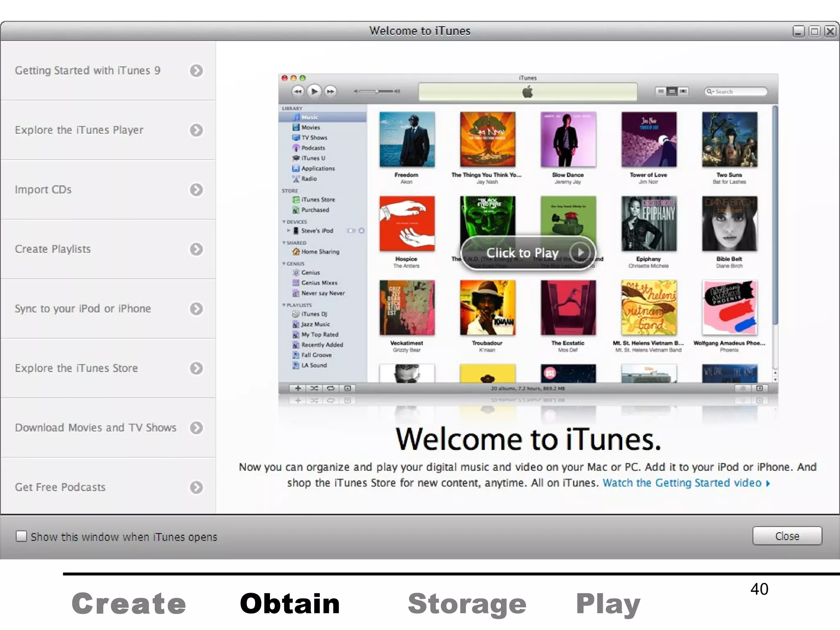The height and width of the screenshot is (630, 840).
Task: Click the play button in iTunes toolbar
Action: 314,91
